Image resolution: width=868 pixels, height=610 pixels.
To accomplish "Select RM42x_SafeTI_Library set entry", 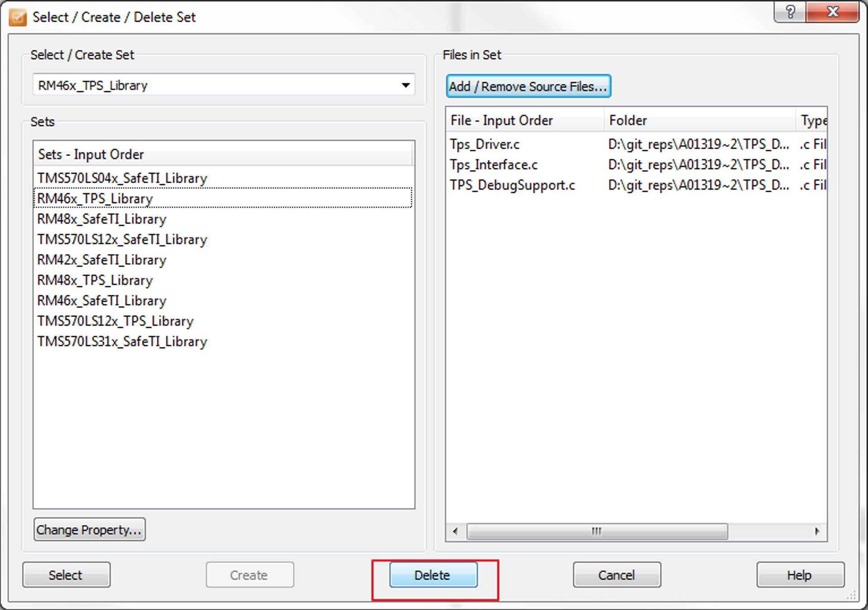I will click(102, 260).
